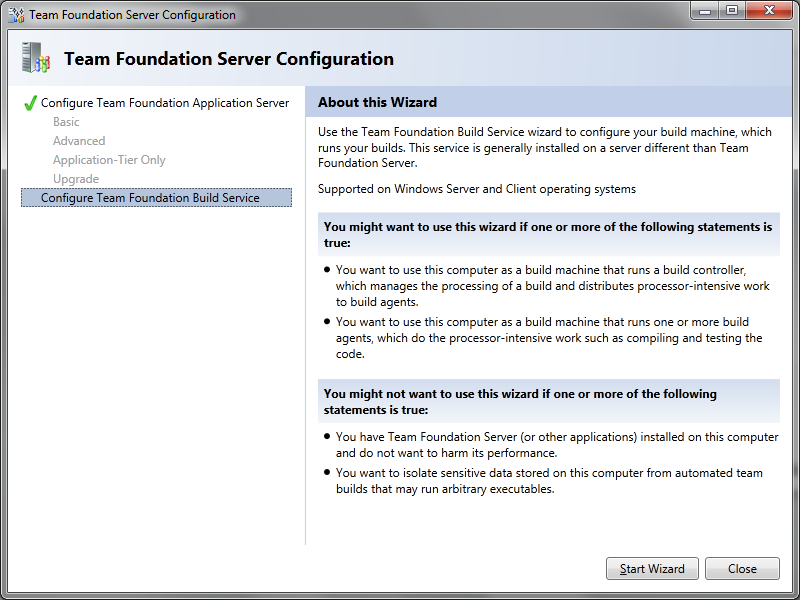
Task: Close the window via title bar X
Action: point(769,11)
